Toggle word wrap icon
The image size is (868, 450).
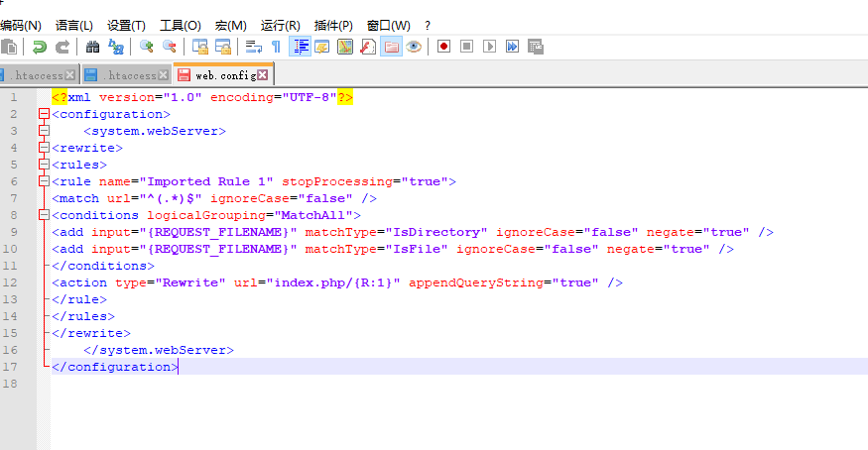(254, 47)
